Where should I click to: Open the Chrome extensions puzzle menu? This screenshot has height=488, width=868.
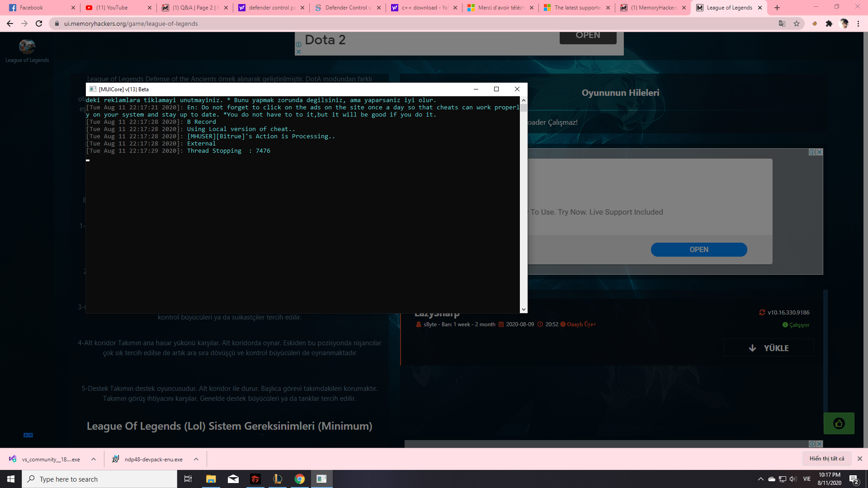click(829, 23)
